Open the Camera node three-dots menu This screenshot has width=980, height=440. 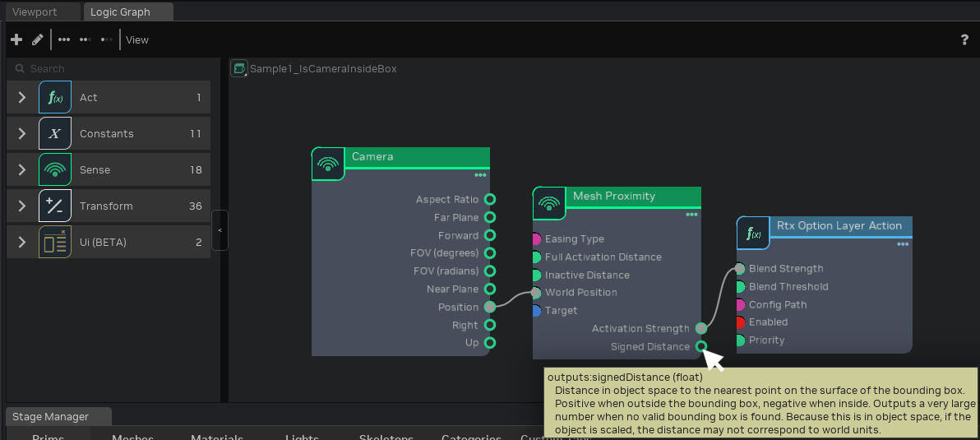[x=480, y=176]
